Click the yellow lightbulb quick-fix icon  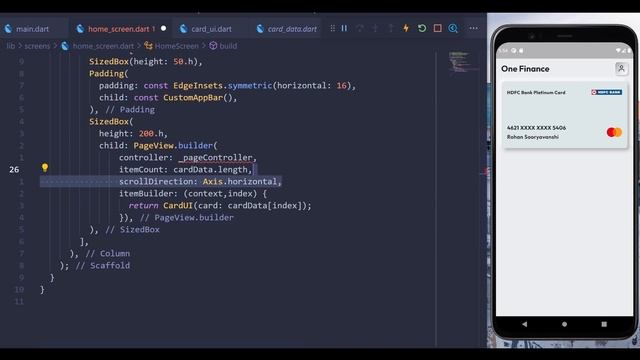(x=44, y=167)
